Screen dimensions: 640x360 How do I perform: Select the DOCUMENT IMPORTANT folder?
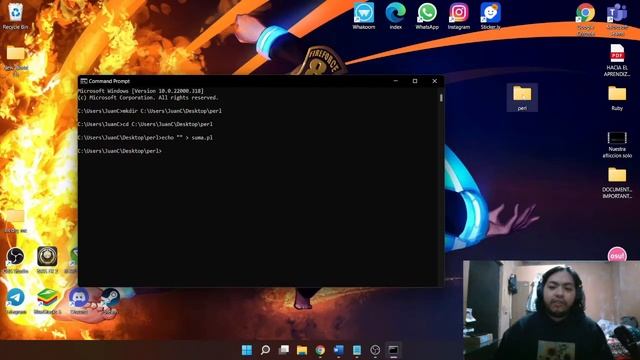(x=617, y=182)
